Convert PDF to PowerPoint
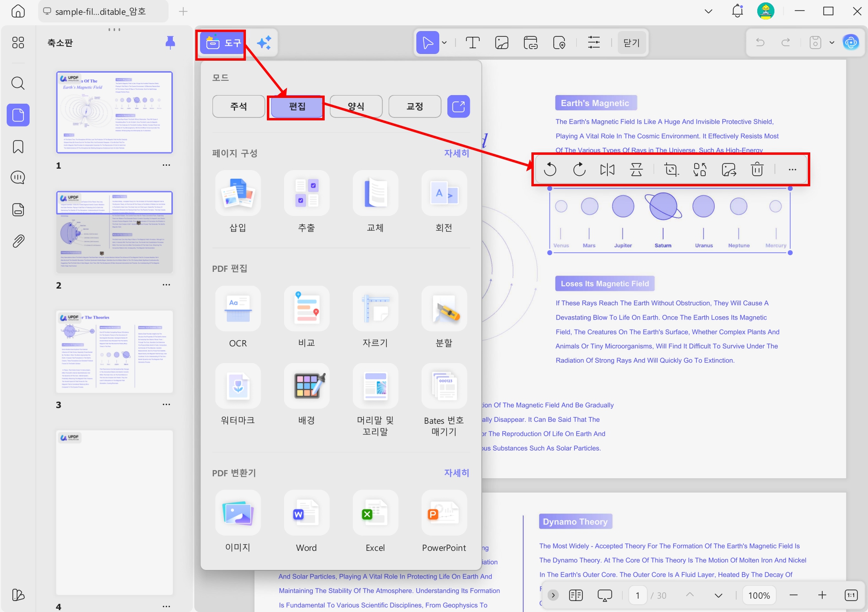Image resolution: width=868 pixels, height=612 pixels. (444, 513)
